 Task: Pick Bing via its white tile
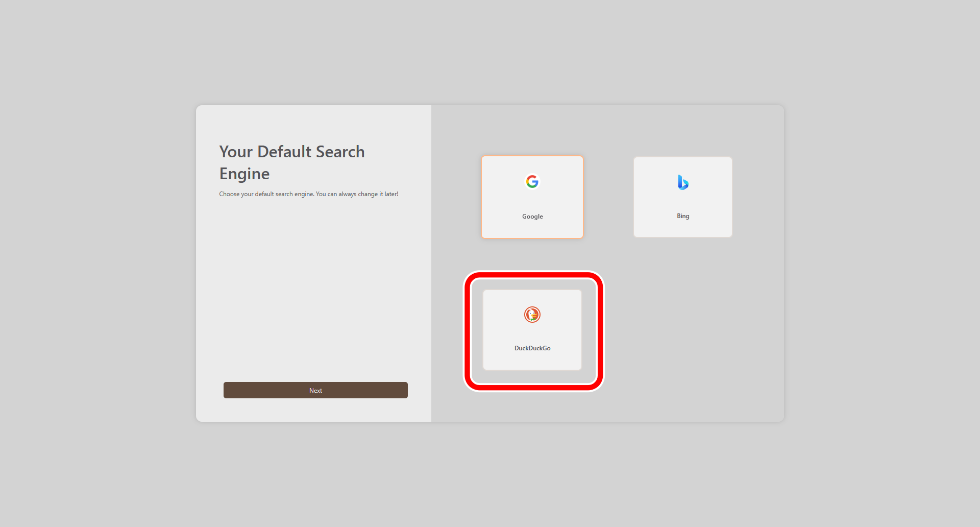coord(683,197)
